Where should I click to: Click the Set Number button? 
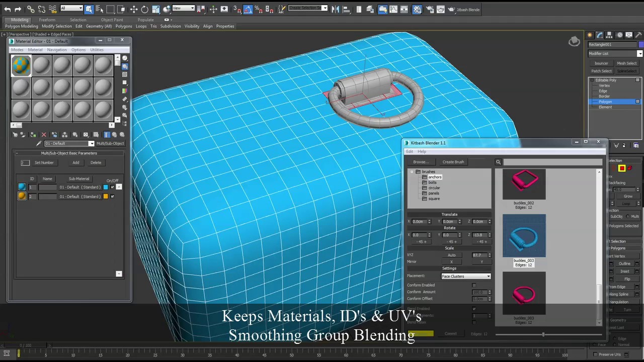[44, 162]
